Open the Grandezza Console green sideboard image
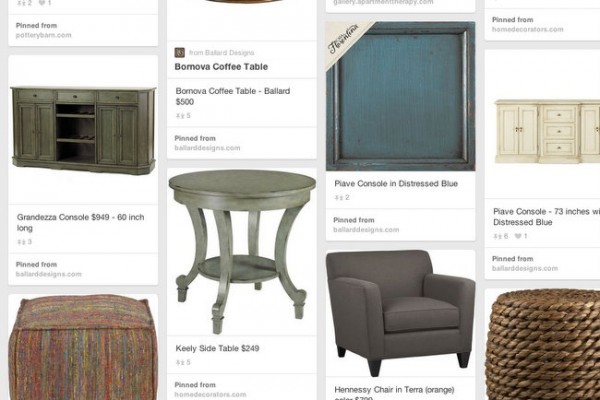Image resolution: width=600 pixels, height=400 pixels. pos(83,130)
